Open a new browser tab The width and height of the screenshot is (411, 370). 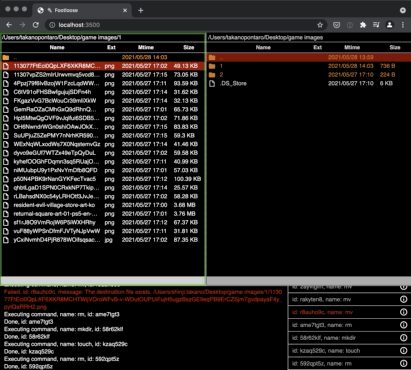coord(140,10)
